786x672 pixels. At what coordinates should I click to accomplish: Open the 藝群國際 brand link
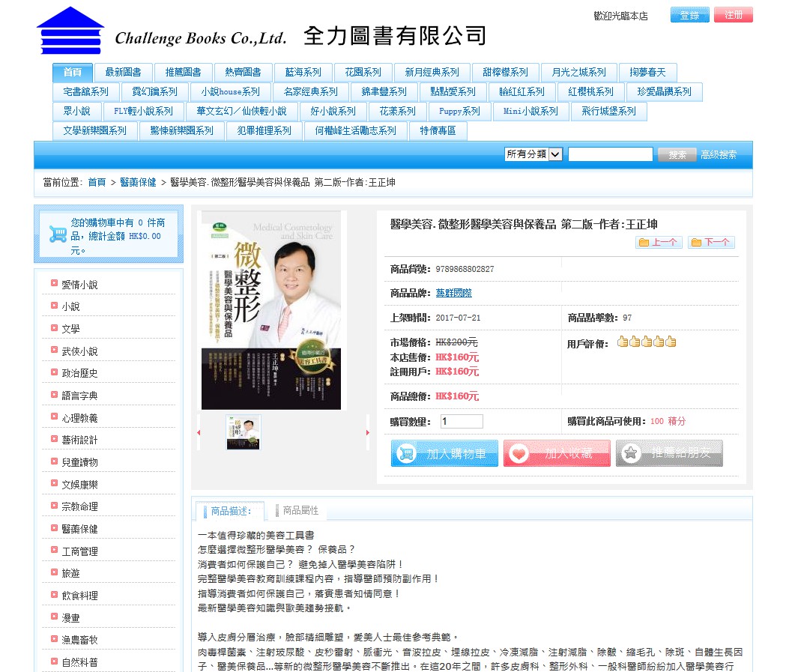(453, 293)
